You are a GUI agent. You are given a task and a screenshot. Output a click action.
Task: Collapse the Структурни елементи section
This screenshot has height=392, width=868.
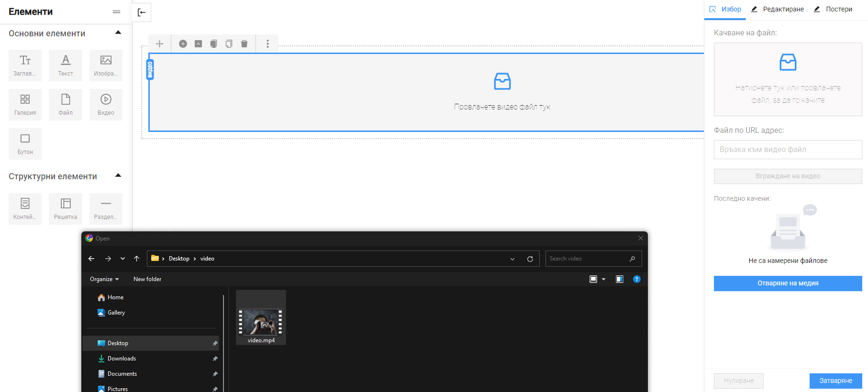click(118, 175)
